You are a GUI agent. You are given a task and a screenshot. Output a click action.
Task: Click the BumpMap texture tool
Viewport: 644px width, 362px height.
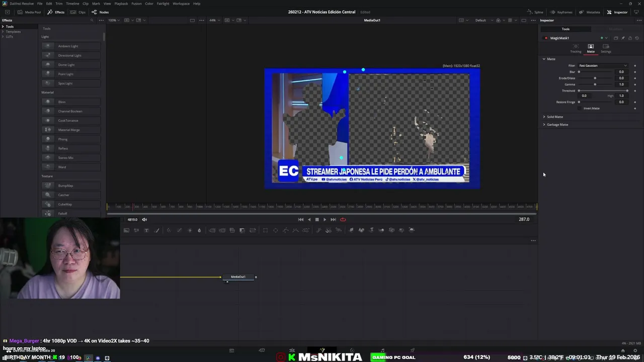pyautogui.click(x=71, y=186)
